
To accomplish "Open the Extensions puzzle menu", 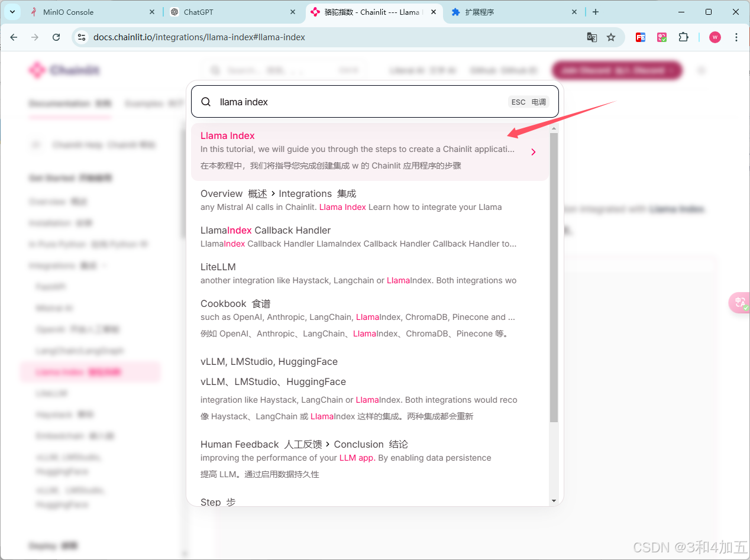I will 683,37.
